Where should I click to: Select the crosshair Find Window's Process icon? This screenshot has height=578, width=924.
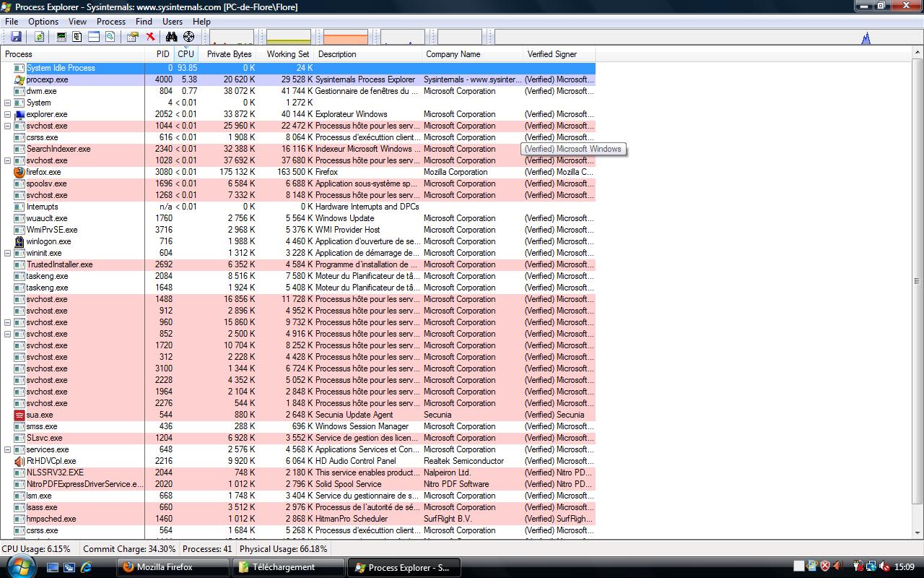[188, 36]
